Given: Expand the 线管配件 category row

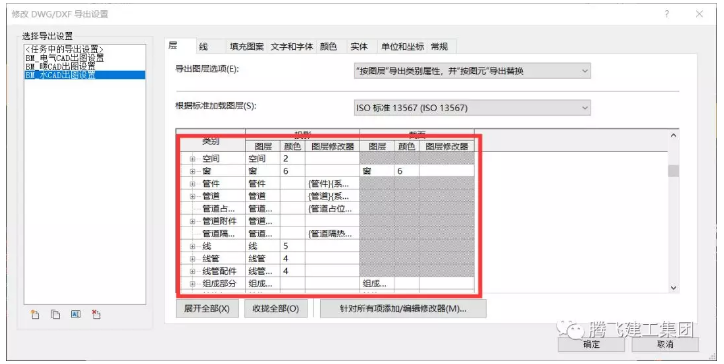Looking at the screenshot, I should [193, 271].
